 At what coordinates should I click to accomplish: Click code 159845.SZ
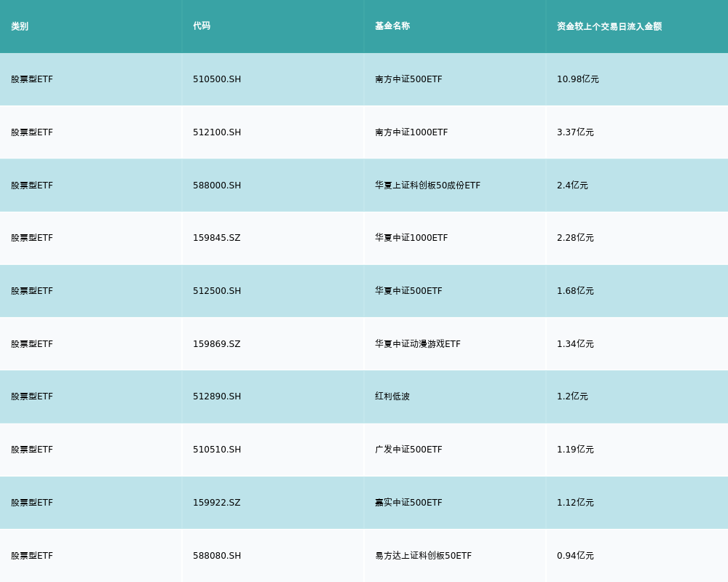click(x=217, y=238)
